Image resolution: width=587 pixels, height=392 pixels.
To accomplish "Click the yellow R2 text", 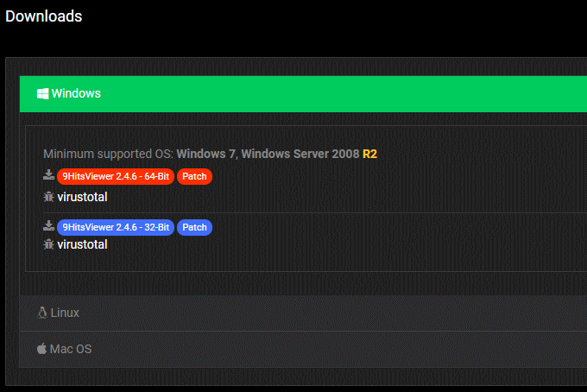I will point(369,154).
